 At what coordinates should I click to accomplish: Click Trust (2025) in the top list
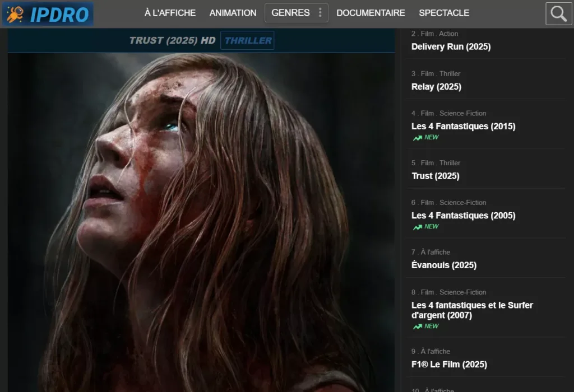(x=435, y=176)
